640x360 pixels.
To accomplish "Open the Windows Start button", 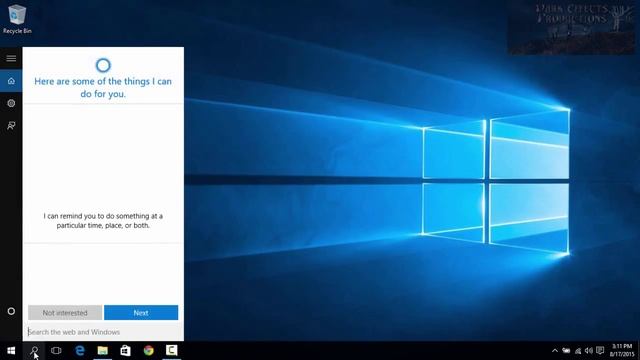I will (11, 351).
